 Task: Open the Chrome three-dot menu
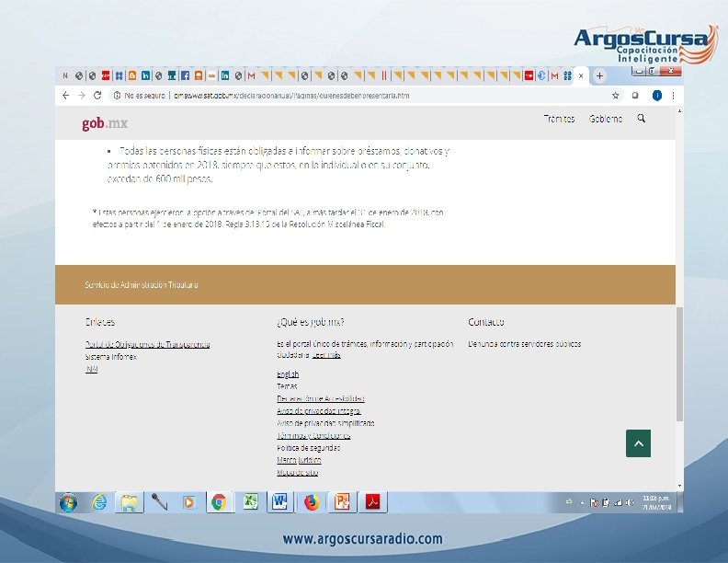coord(673,96)
